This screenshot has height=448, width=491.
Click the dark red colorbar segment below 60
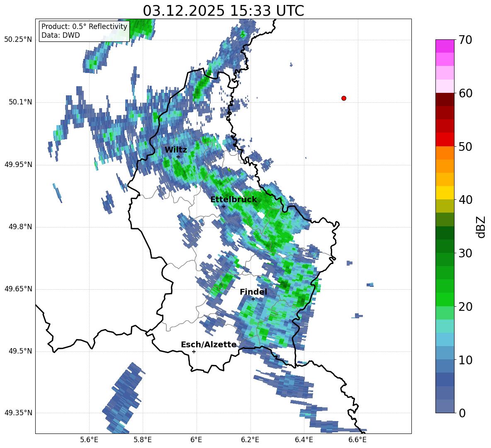(x=445, y=99)
